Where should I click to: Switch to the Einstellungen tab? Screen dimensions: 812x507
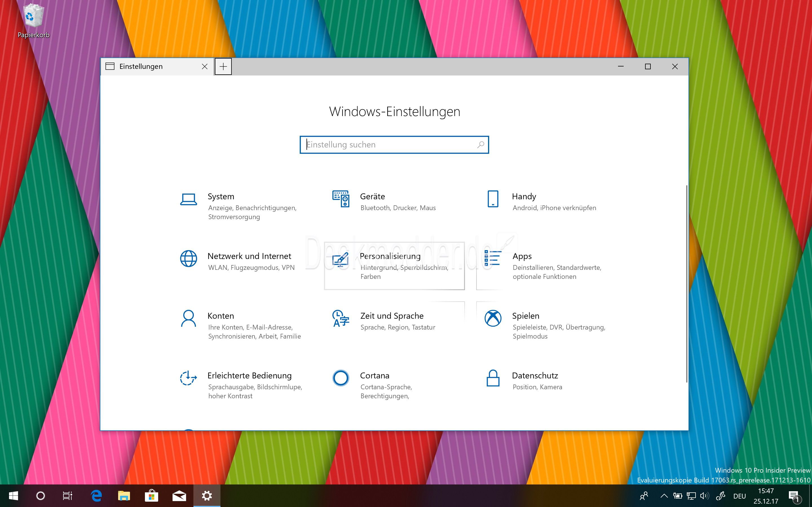[x=141, y=66]
